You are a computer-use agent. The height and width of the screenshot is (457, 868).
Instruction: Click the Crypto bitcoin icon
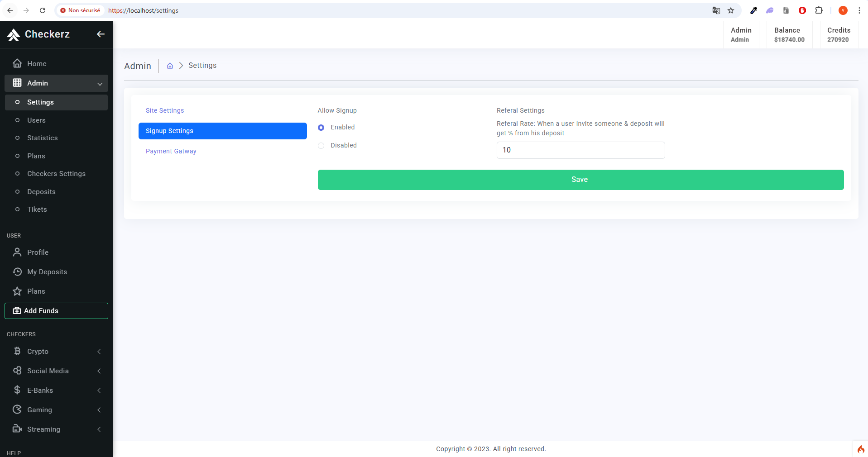click(17, 351)
